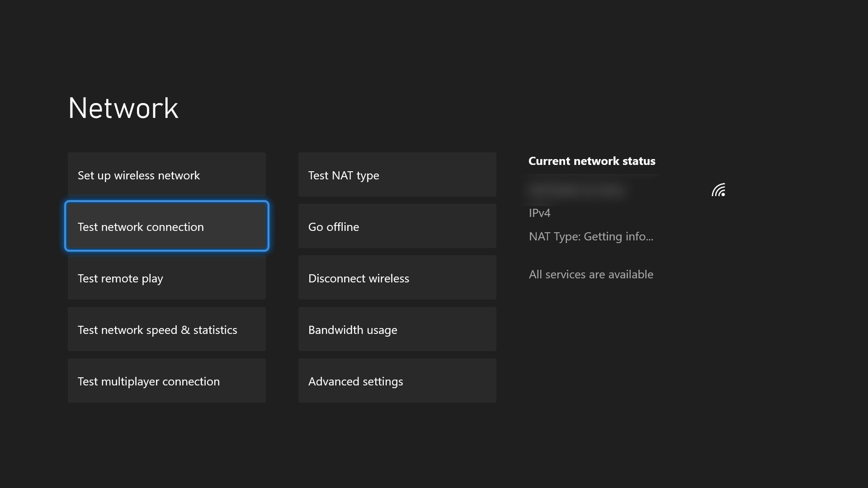Image resolution: width=868 pixels, height=488 pixels.
Task: Click Go offline
Action: pyautogui.click(x=396, y=226)
